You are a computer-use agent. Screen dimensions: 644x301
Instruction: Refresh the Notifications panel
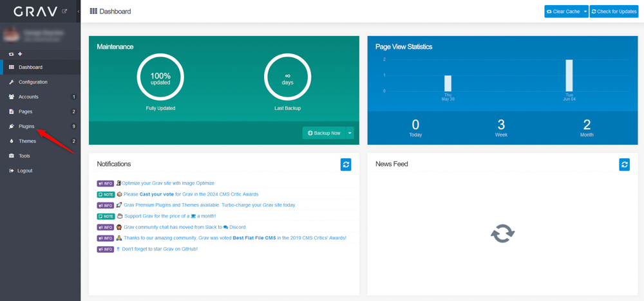[x=346, y=165]
